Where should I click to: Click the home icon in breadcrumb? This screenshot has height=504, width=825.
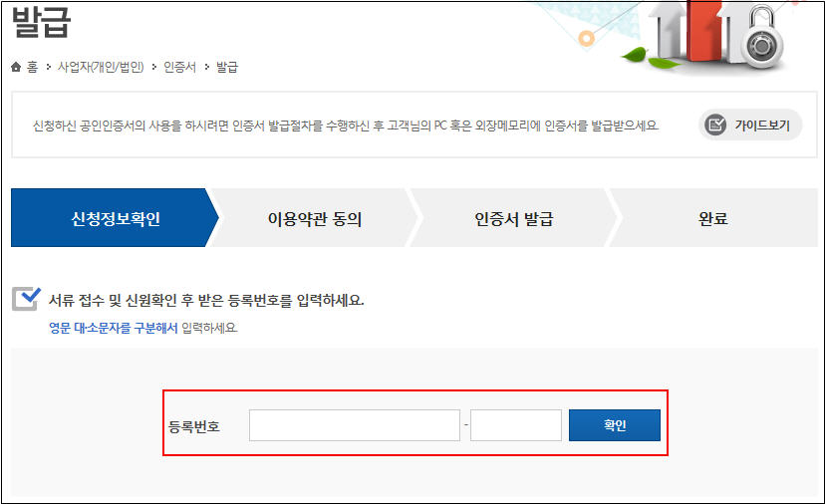point(16,67)
